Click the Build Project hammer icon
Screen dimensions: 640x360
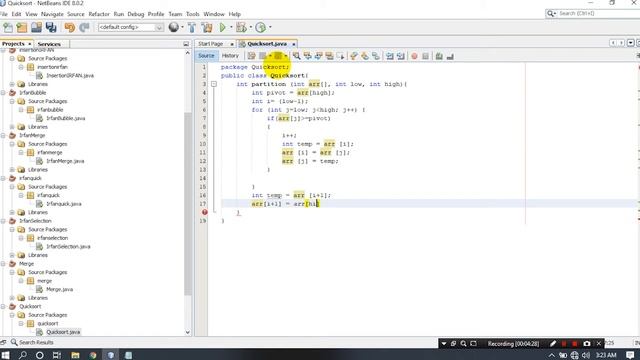pyautogui.click(x=192, y=27)
